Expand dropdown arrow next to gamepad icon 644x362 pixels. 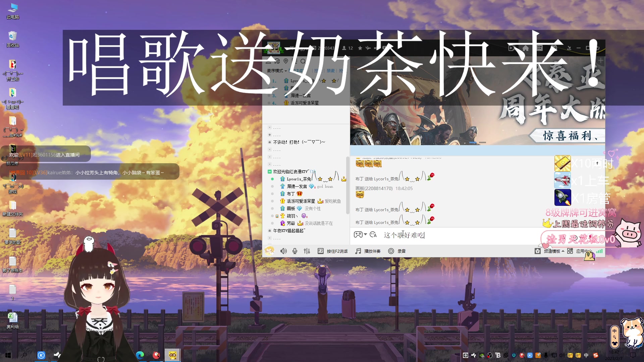[365, 235]
